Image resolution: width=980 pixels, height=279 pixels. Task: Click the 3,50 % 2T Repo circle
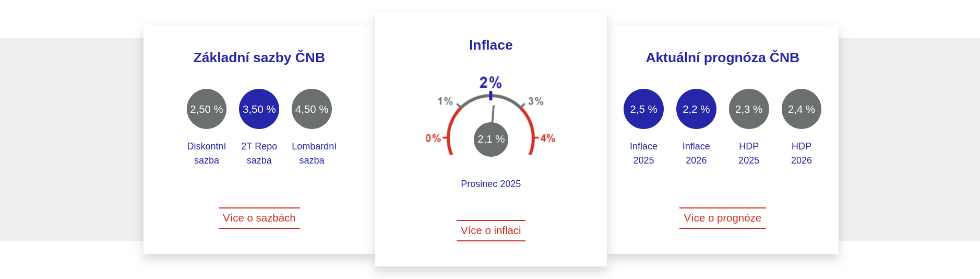pos(259,109)
